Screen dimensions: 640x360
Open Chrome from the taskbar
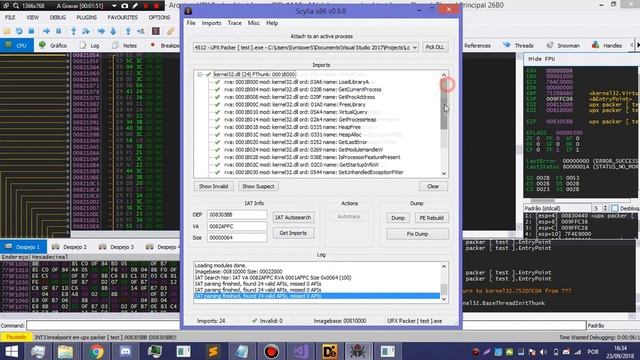click(96, 351)
